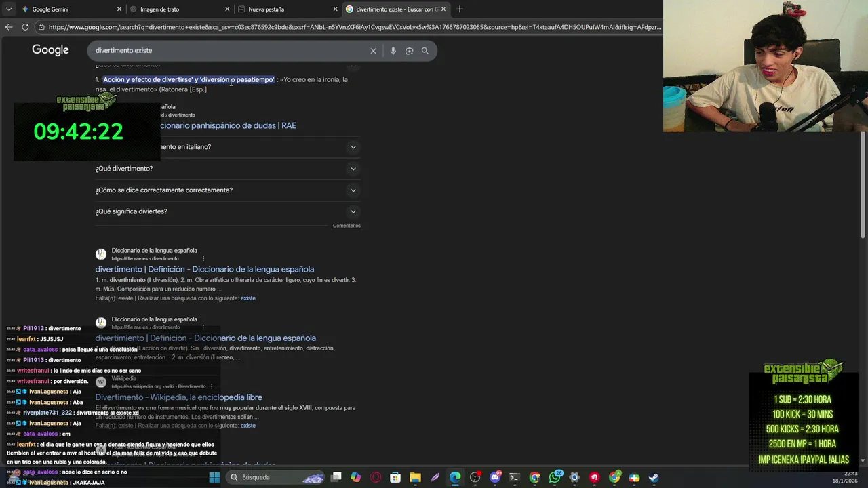Image resolution: width=868 pixels, height=488 pixels.
Task: Open the Divertimento Wikipedia result
Action: (x=178, y=397)
